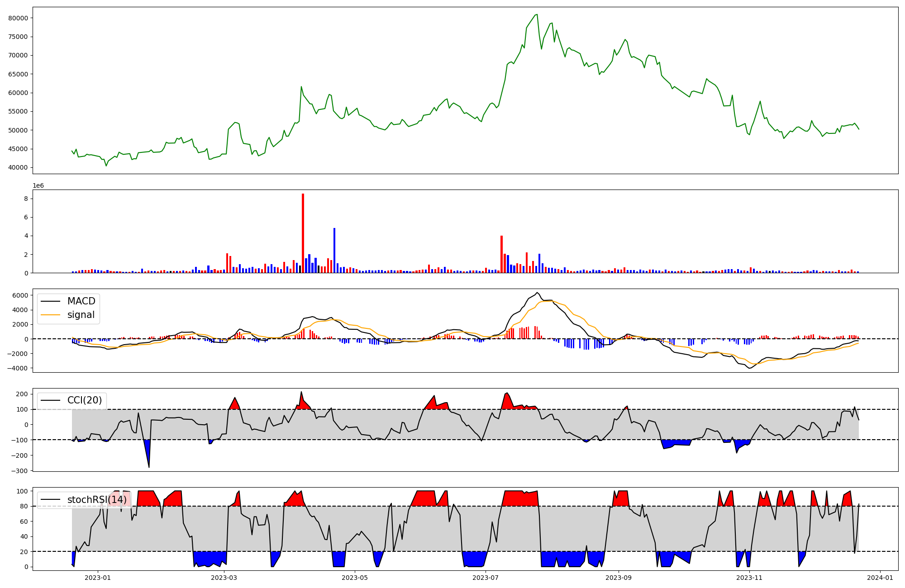
Task: Click the 2023-01 date axis label
Action: tap(98, 577)
